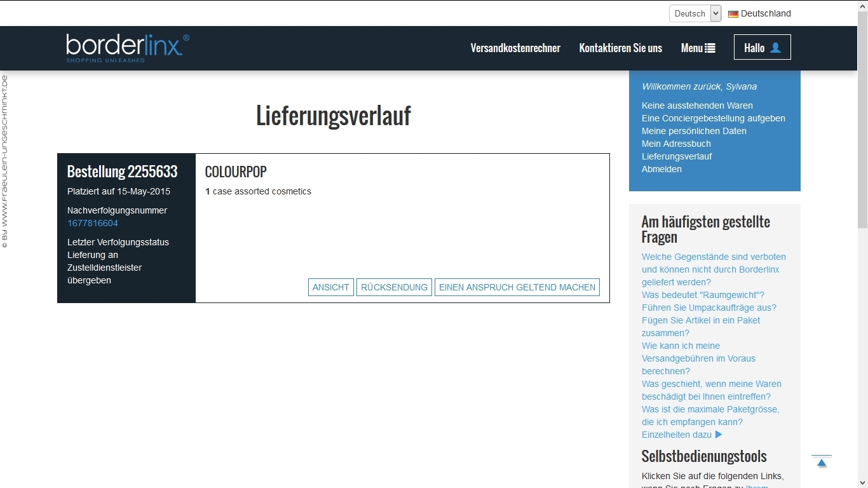This screenshot has width=868, height=488.
Task: Open Mein Adressbuch link
Action: [x=676, y=144]
